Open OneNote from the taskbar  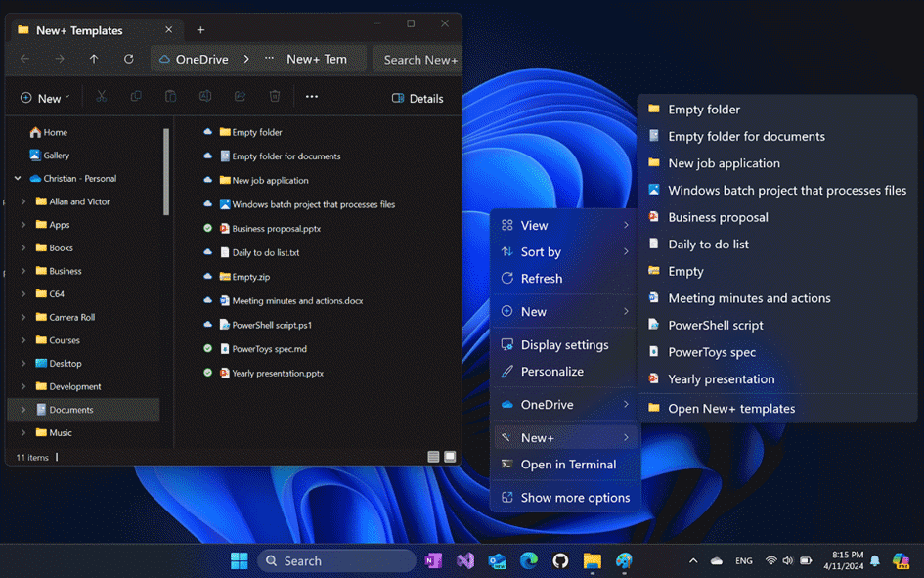click(x=433, y=560)
